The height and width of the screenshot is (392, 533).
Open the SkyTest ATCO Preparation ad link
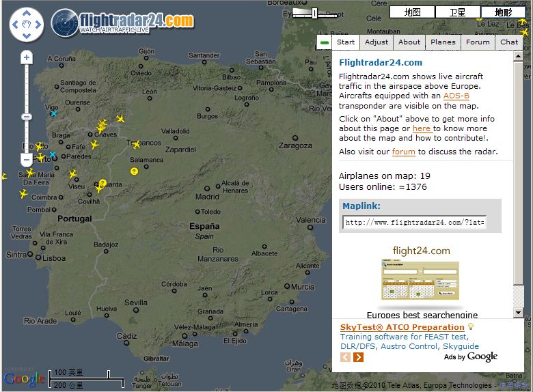click(402, 327)
